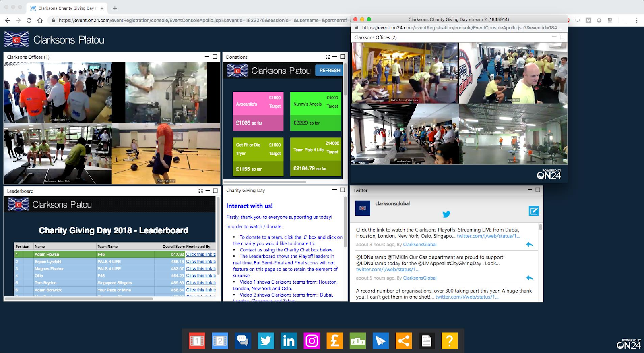Screen dimensions: 644x353
Task: Click the orange Share icon in dock
Action: pos(403,341)
